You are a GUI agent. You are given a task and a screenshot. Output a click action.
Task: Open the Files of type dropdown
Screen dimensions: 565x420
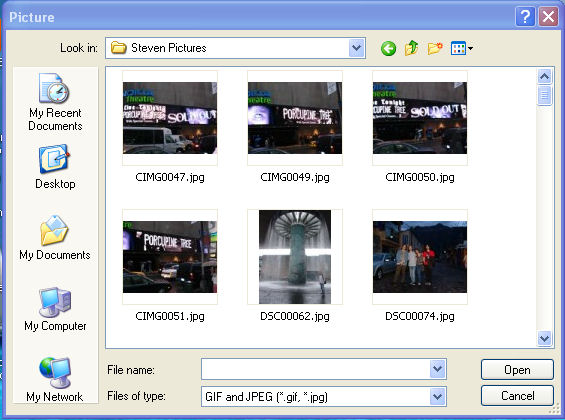point(437,397)
